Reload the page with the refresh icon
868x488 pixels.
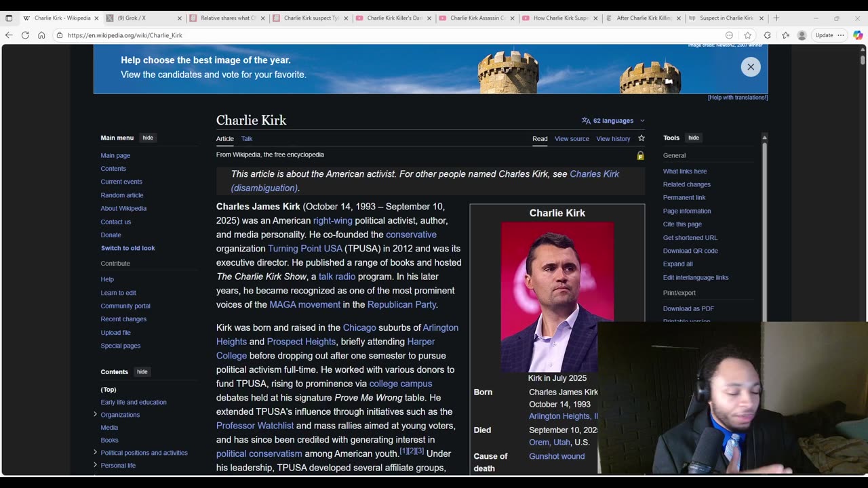[25, 35]
